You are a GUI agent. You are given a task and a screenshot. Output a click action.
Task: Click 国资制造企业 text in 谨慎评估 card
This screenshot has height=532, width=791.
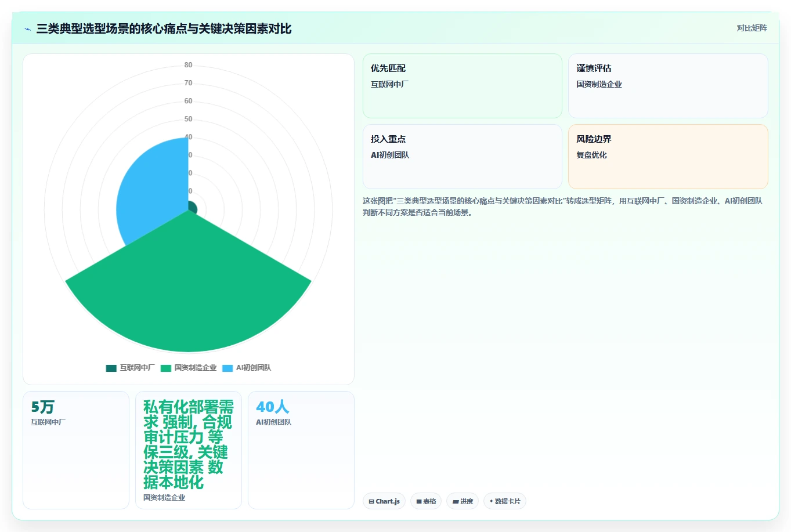tap(599, 84)
